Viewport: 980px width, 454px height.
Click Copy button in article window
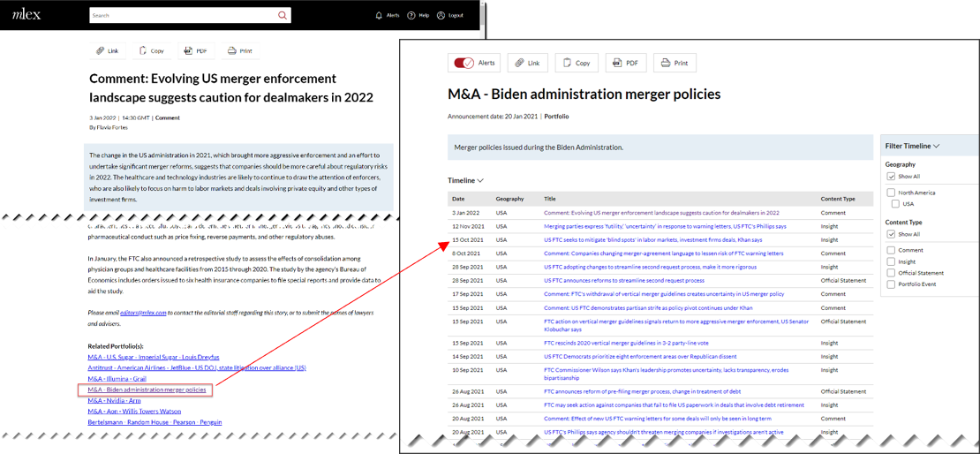point(152,50)
